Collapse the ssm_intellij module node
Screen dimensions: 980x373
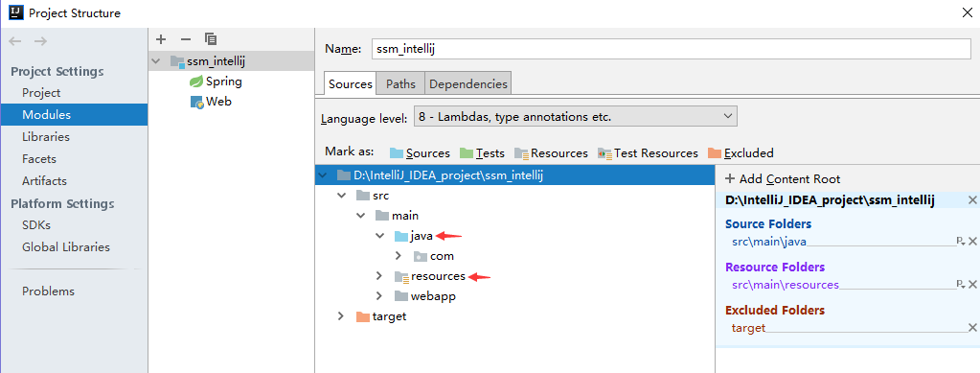(156, 61)
